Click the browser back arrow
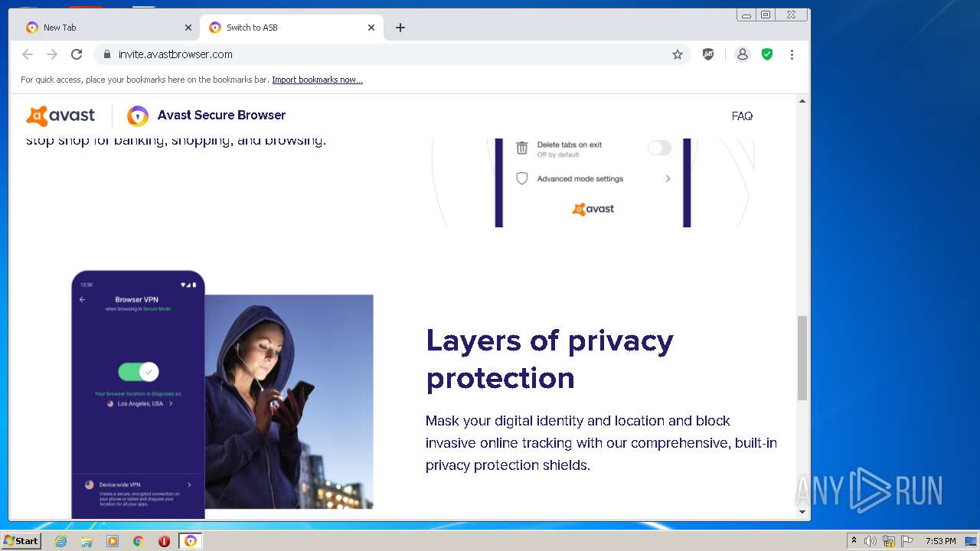Image resolution: width=980 pixels, height=551 pixels. pos(28,54)
